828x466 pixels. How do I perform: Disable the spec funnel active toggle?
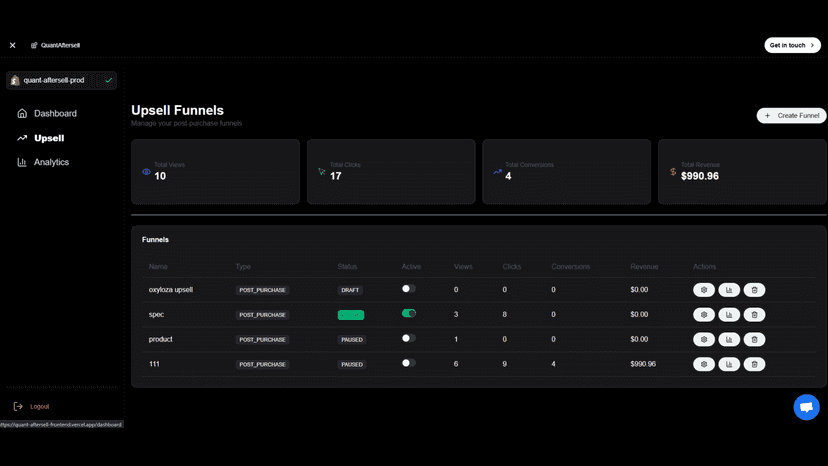tap(409, 314)
